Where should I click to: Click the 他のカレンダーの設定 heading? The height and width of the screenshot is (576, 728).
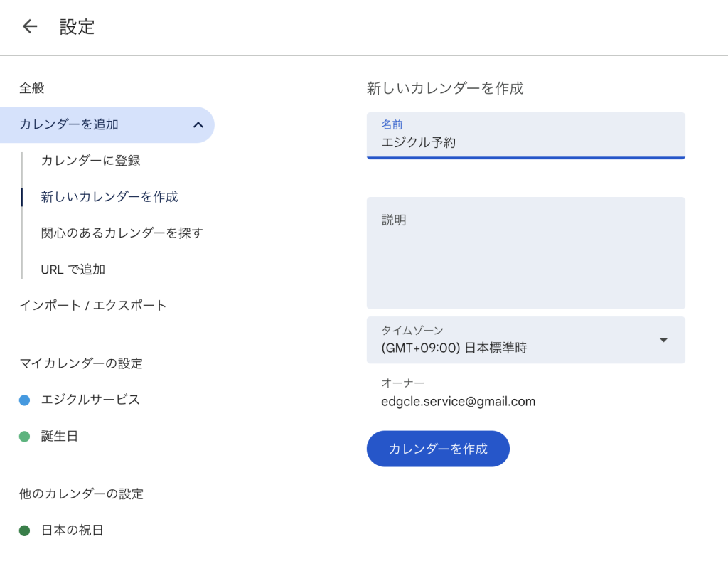click(x=81, y=494)
